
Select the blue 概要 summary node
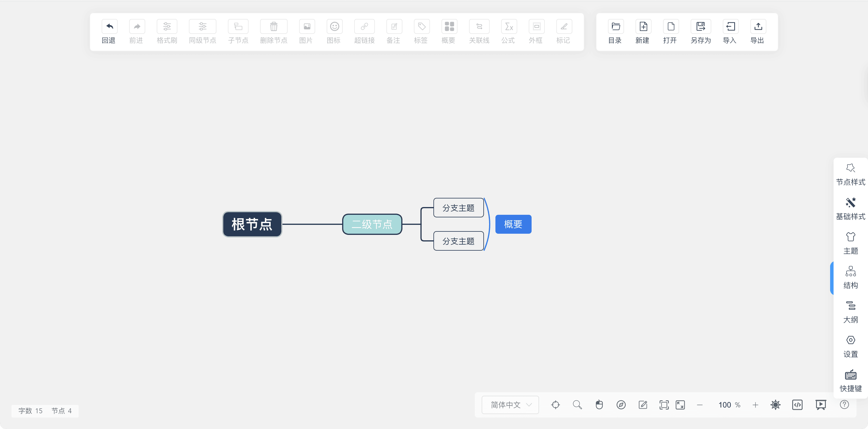point(513,224)
